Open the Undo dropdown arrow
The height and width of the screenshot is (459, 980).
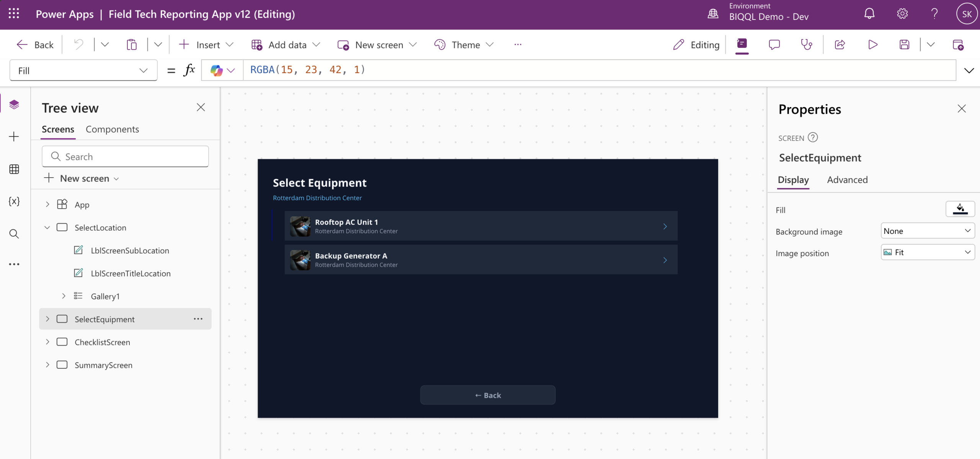pos(105,45)
